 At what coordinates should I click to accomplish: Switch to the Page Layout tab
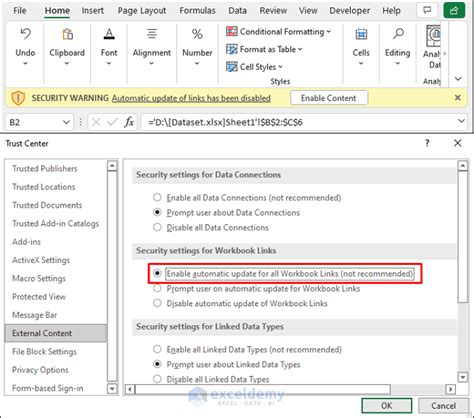pos(142,11)
